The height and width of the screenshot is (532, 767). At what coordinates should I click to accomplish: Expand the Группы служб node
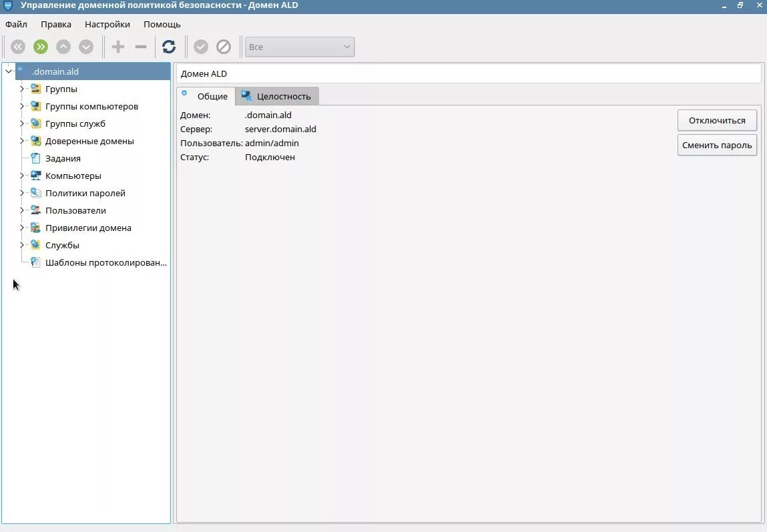pos(21,123)
